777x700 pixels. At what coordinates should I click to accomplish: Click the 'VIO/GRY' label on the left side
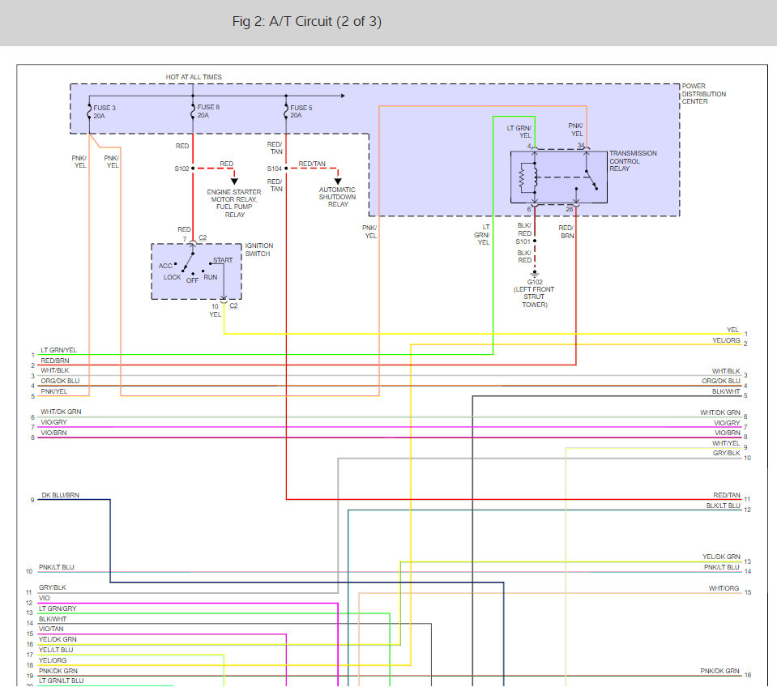pyautogui.click(x=53, y=422)
